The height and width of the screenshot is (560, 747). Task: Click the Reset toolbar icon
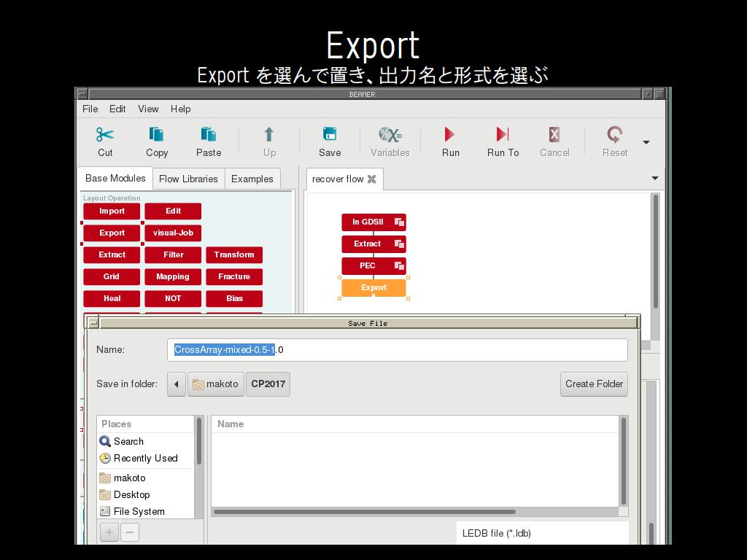[x=614, y=135]
